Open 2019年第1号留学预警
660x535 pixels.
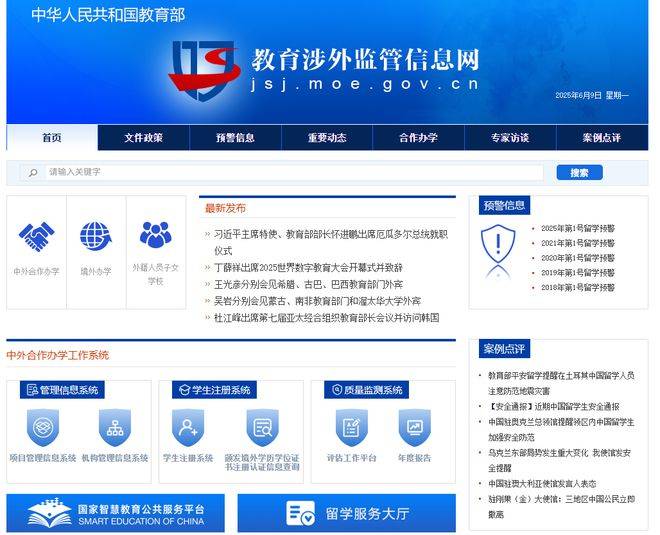coord(578,273)
